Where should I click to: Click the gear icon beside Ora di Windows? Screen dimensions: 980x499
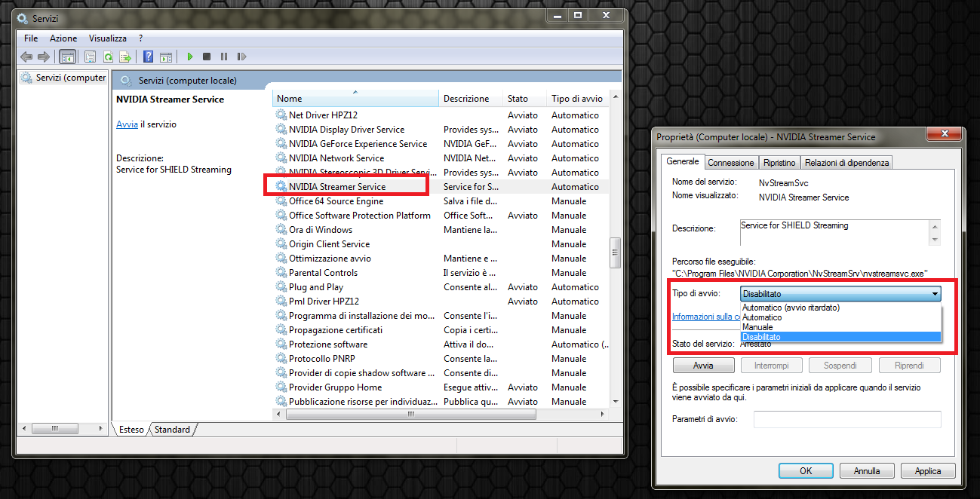pyautogui.click(x=281, y=230)
